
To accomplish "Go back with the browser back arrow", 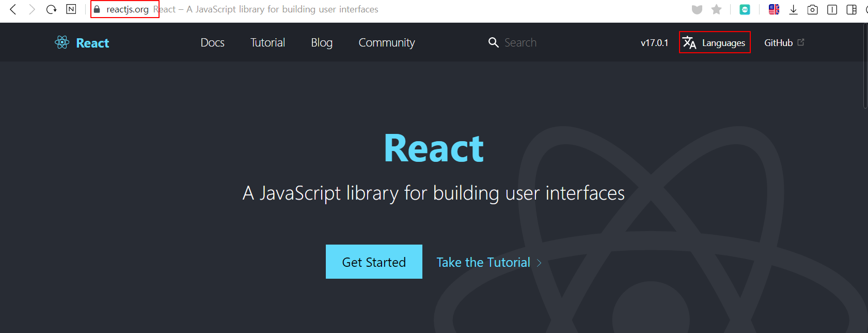I will tap(13, 9).
